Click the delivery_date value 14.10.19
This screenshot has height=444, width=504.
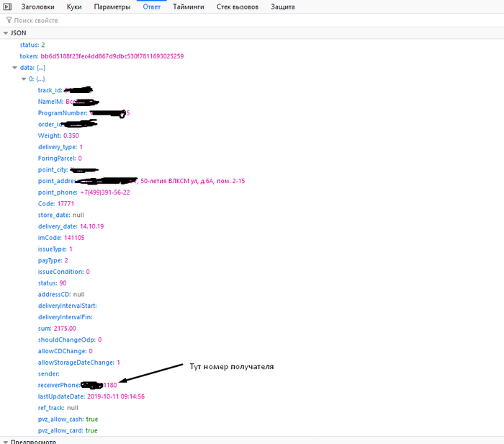[91, 226]
